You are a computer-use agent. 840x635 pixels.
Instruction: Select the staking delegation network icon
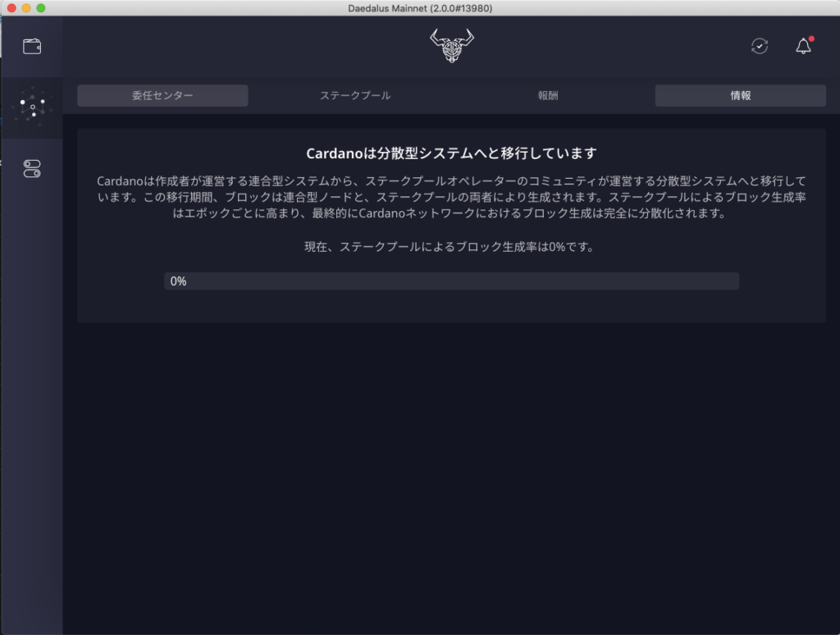pos(32,107)
